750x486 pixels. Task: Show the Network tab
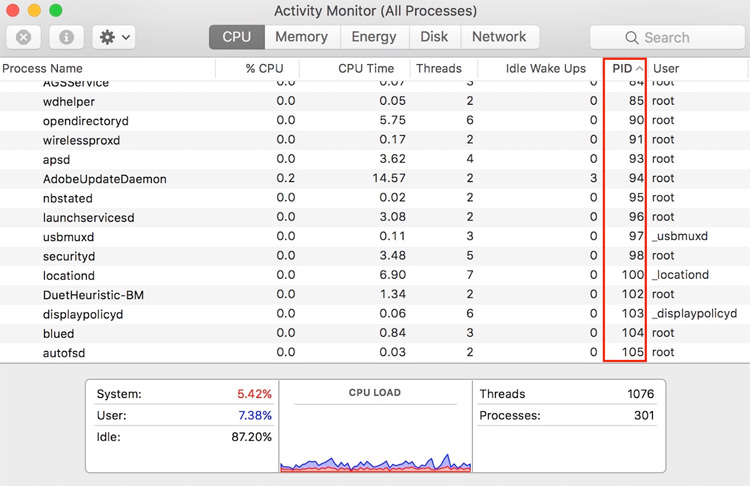(x=499, y=37)
